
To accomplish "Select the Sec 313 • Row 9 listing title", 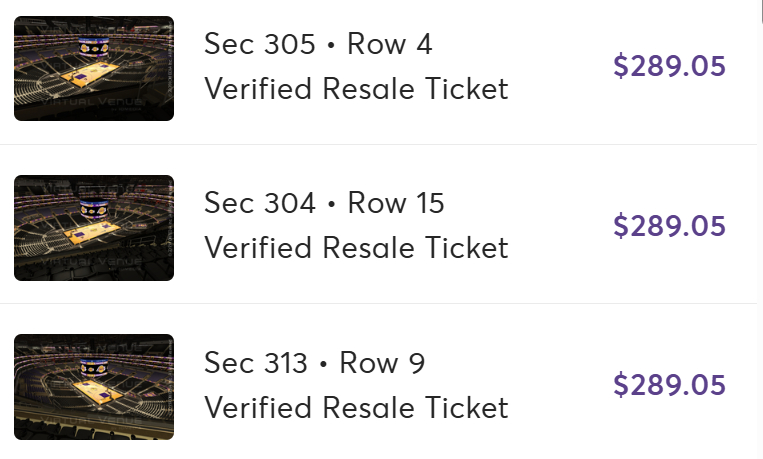I will 314,363.
